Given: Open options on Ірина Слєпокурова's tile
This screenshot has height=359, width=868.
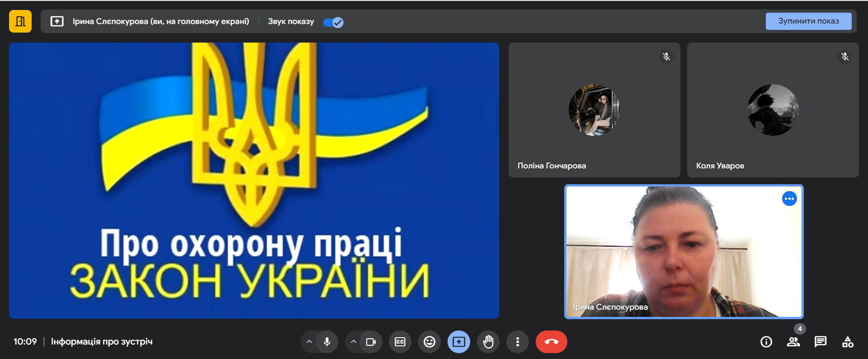Looking at the screenshot, I should coord(789,199).
